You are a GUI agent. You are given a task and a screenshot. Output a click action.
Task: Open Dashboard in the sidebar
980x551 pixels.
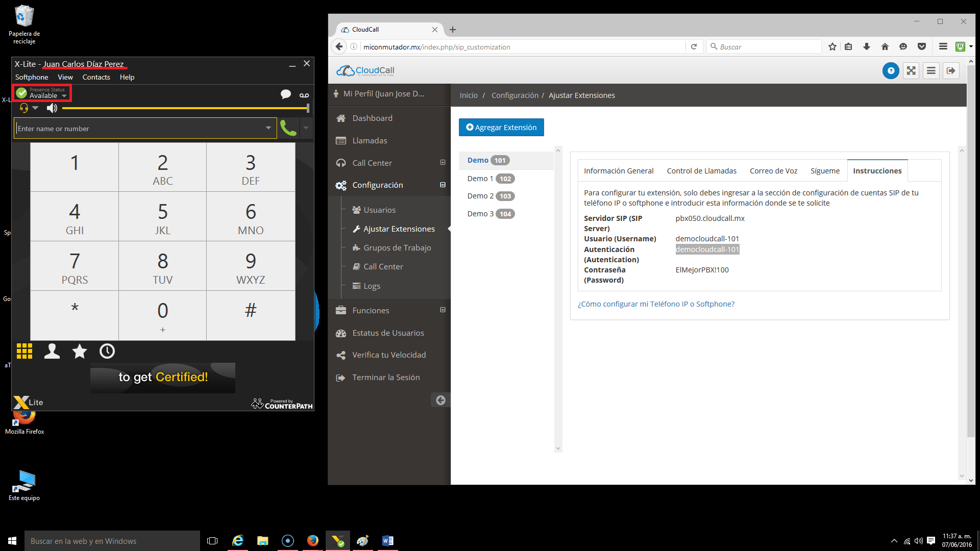pyautogui.click(x=389, y=118)
